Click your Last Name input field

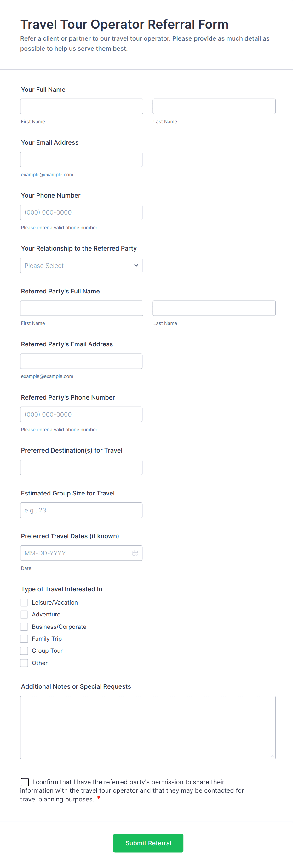[x=214, y=107]
